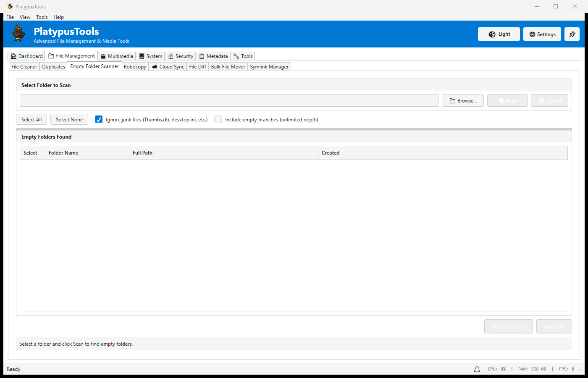Open the Multimedia tab
This screenshot has height=378, width=588.
[117, 56]
